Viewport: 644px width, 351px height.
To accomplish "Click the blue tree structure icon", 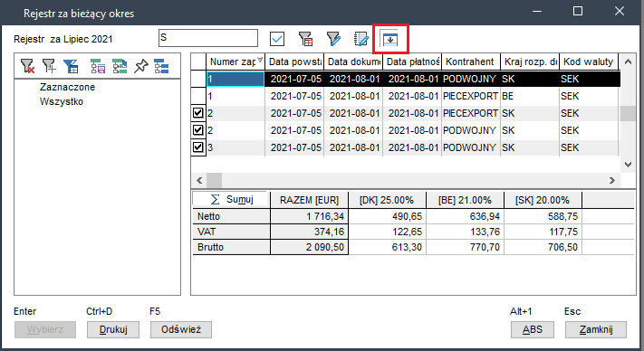I will tap(161, 66).
